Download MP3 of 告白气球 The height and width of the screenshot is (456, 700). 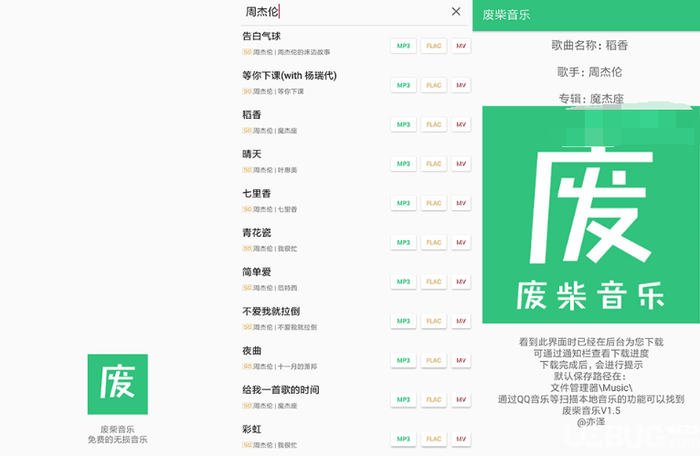403,46
